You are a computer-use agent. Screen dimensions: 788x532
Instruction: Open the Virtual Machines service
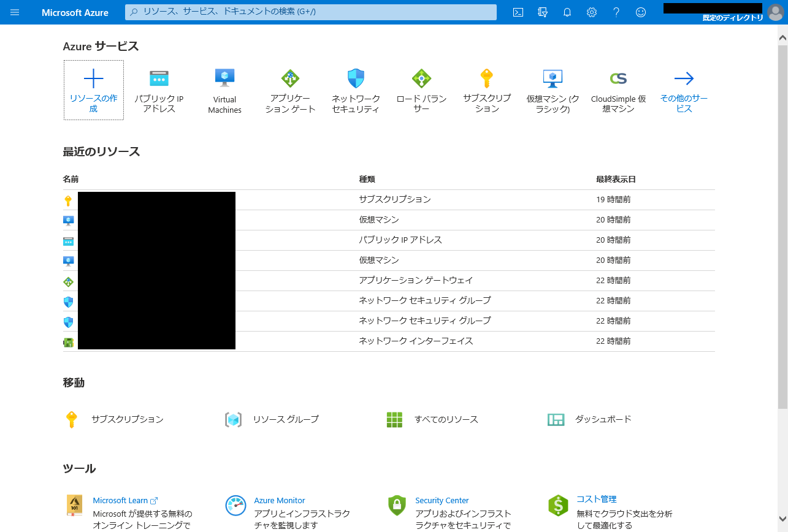point(224,78)
